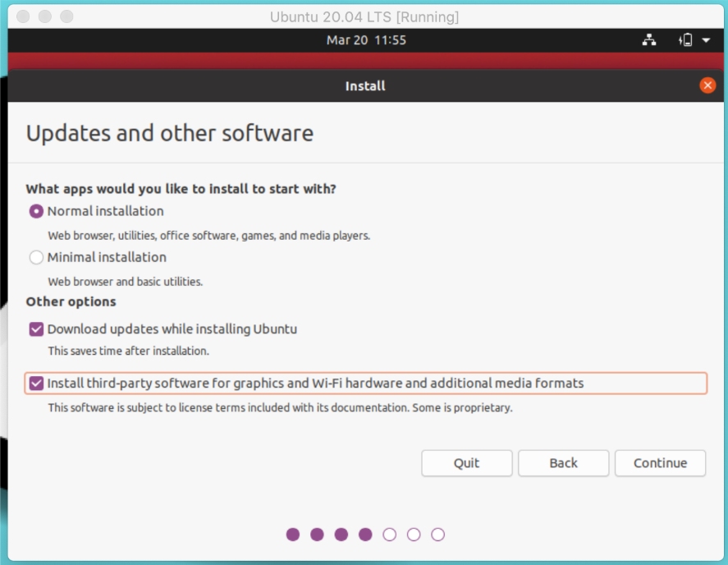Select the Normal installation radio button
Image resolution: width=728 pixels, height=565 pixels.
click(36, 211)
